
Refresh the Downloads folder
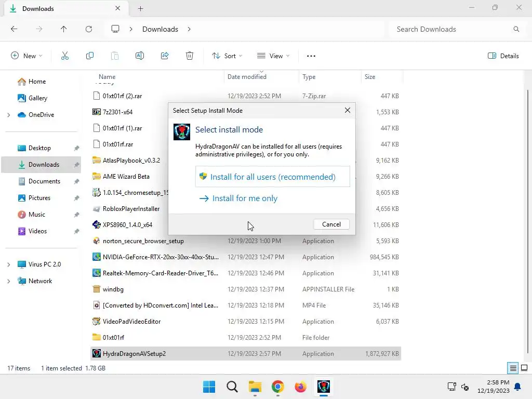point(89,29)
